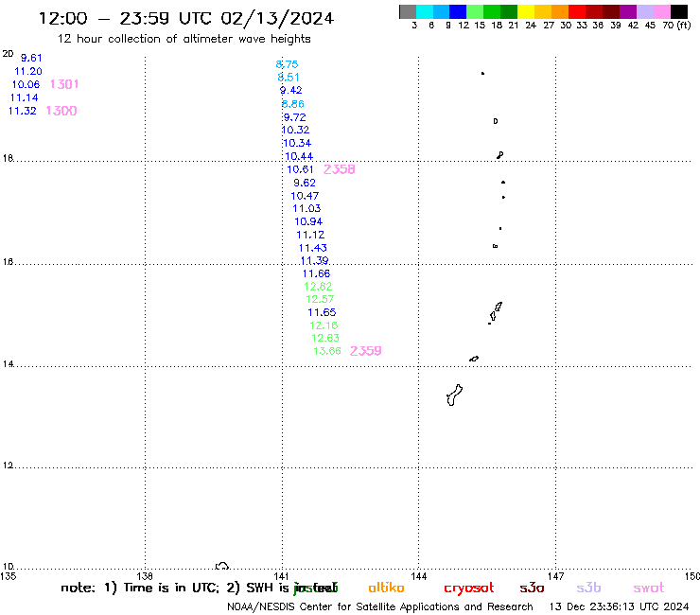
Task: Select the green value 12.16
Action: pyautogui.click(x=324, y=325)
